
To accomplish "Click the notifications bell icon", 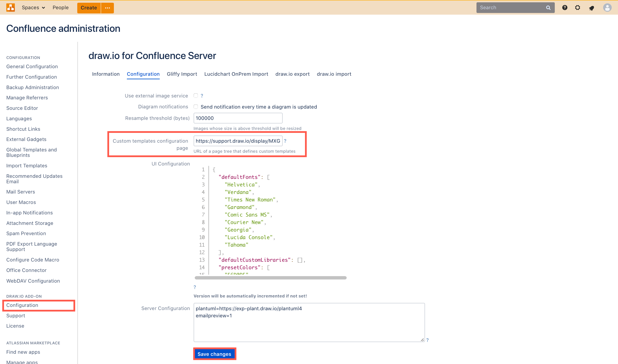I will pyautogui.click(x=591, y=8).
